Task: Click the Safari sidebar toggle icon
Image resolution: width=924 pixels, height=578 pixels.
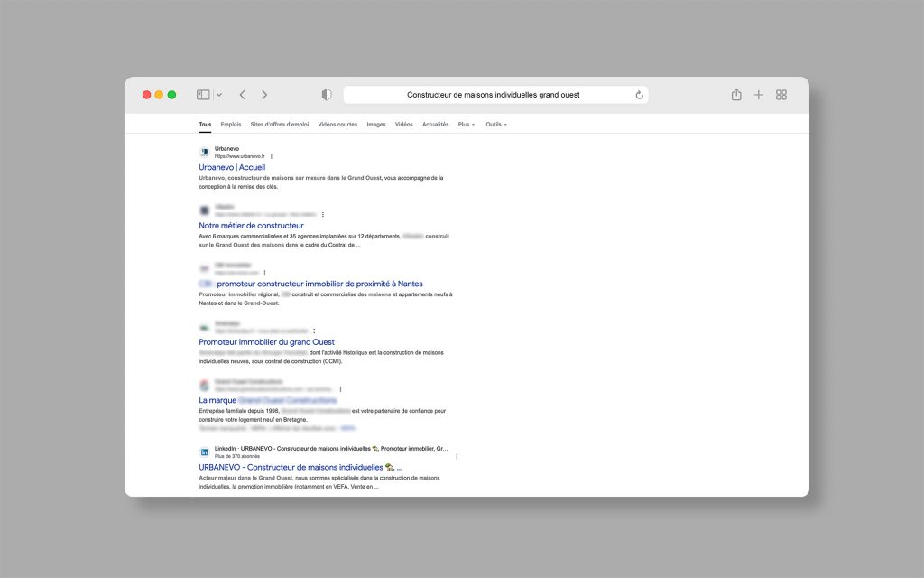Action: point(203,95)
